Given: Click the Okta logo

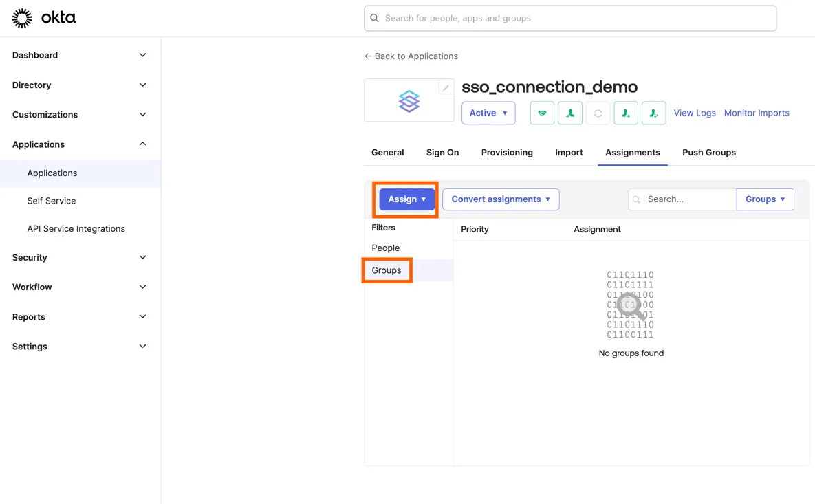Looking at the screenshot, I should point(43,18).
